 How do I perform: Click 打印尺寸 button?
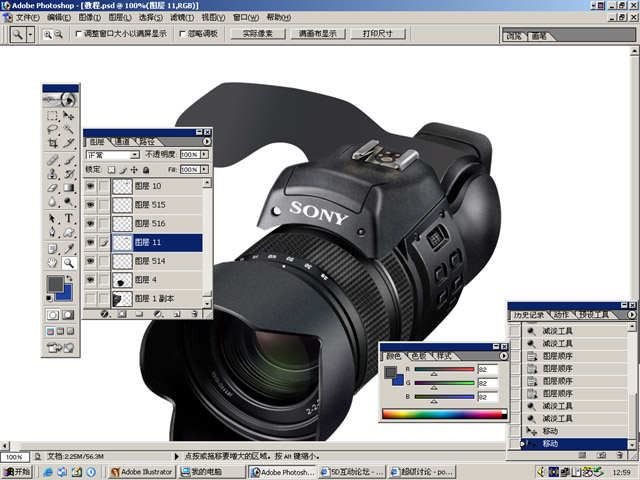pos(378,34)
